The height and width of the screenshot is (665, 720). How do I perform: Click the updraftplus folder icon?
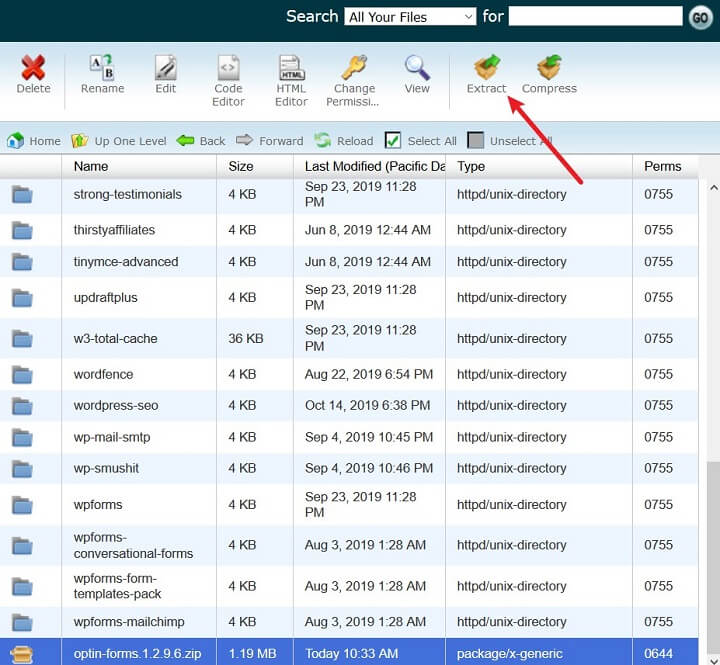tap(22, 298)
